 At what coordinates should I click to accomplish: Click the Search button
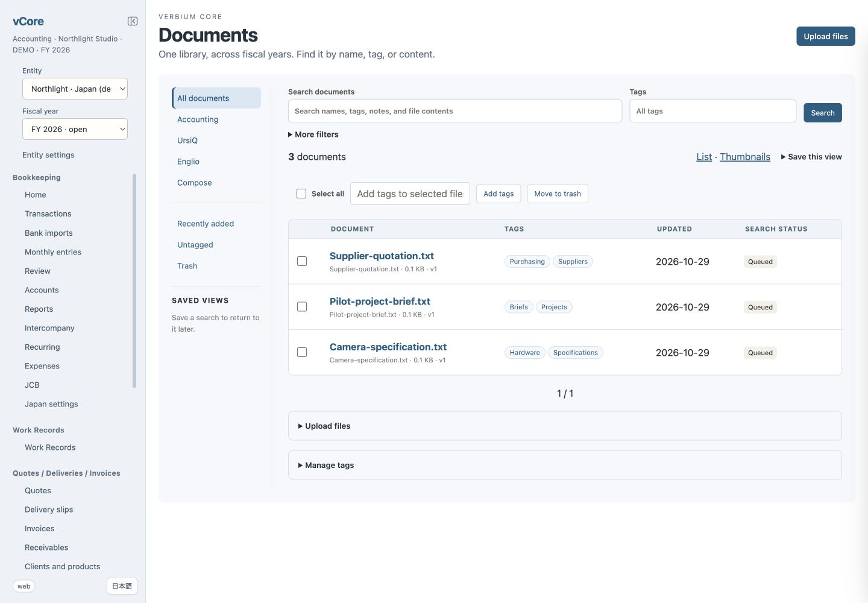point(823,113)
